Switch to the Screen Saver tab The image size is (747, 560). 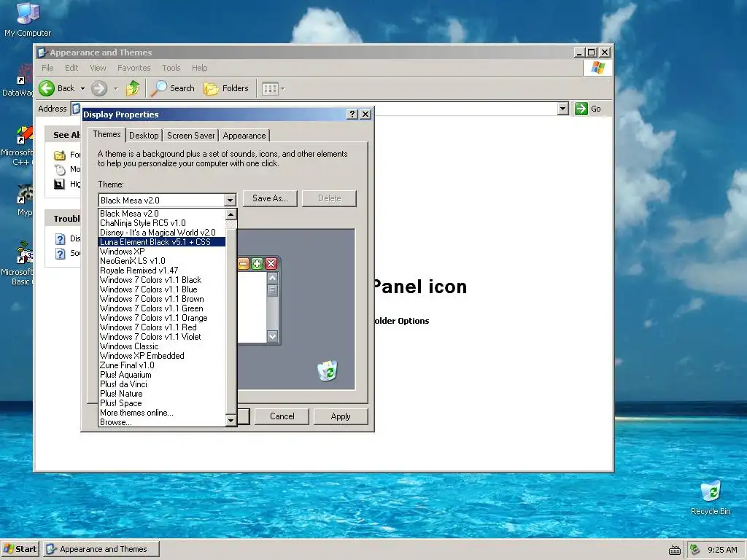[190, 136]
